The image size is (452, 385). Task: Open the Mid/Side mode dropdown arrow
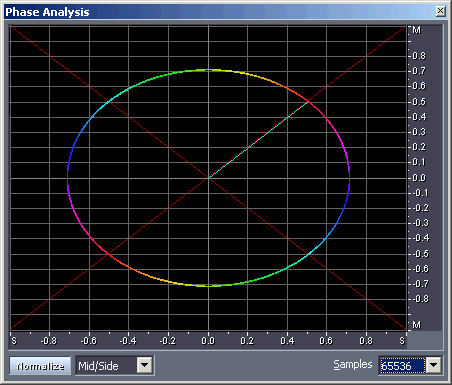tap(145, 365)
